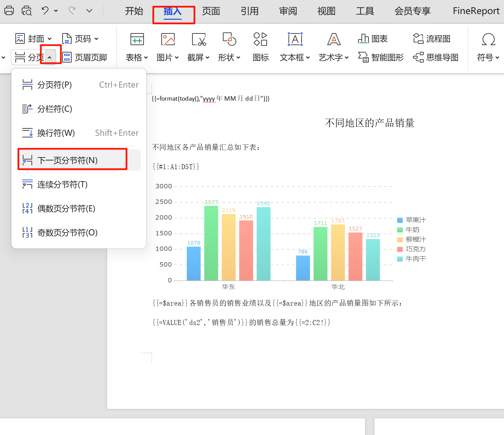Insert a 文本框 text box

pos(295,40)
